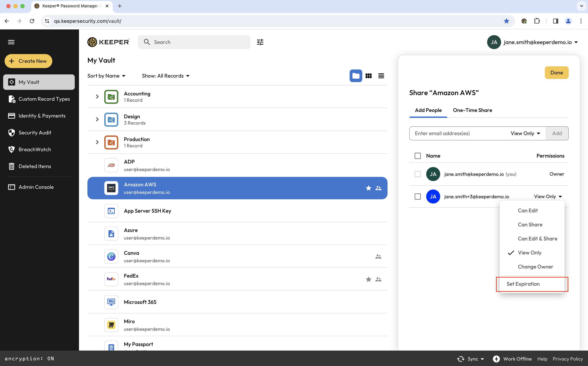Click shared users icon on Canva record
This screenshot has width=588, height=366.
(x=378, y=257)
